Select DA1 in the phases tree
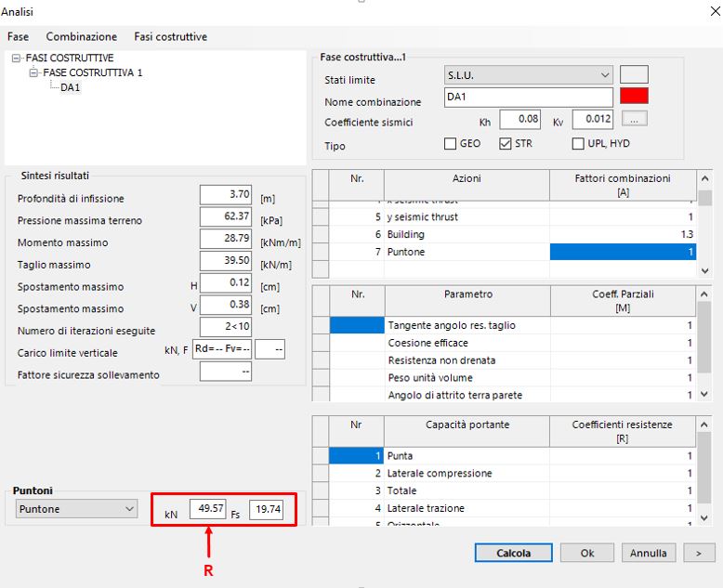This screenshot has width=723, height=588. pyautogui.click(x=71, y=87)
